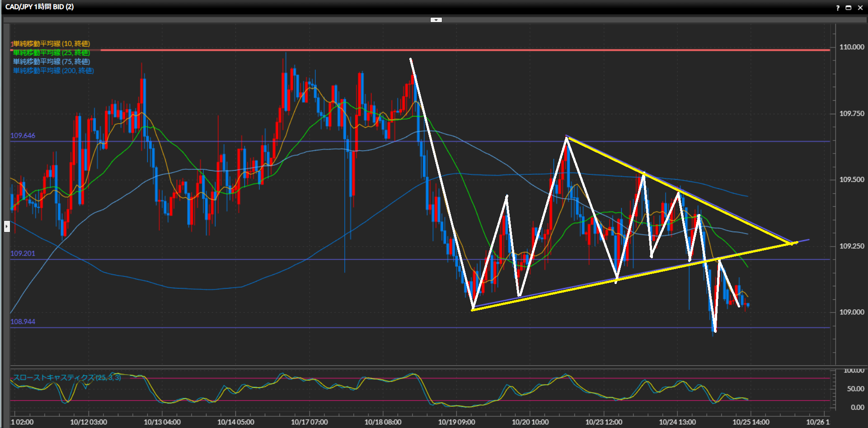Click the chart title CAD/JPY 1時間 BID (2)

[x=40, y=7]
